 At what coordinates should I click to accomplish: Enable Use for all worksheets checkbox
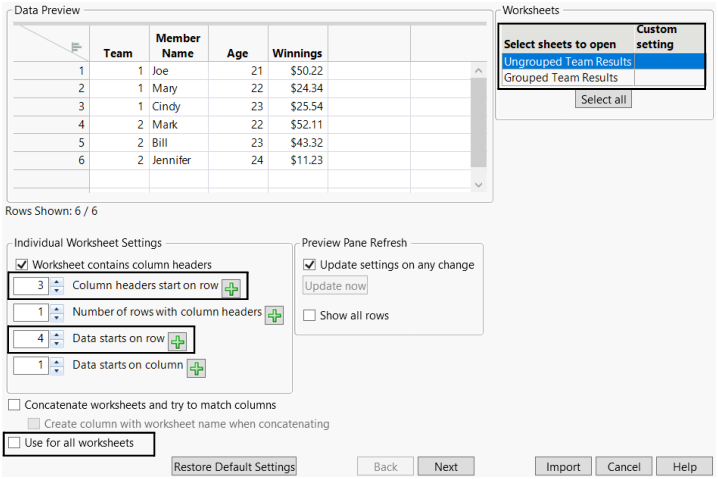pos(15,443)
